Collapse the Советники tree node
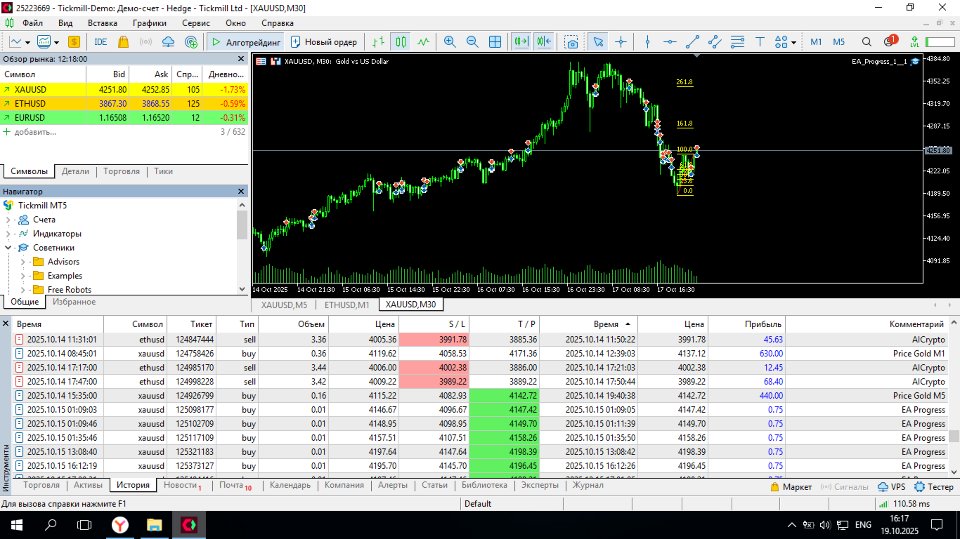This screenshot has height=539, width=960. coord(9,247)
